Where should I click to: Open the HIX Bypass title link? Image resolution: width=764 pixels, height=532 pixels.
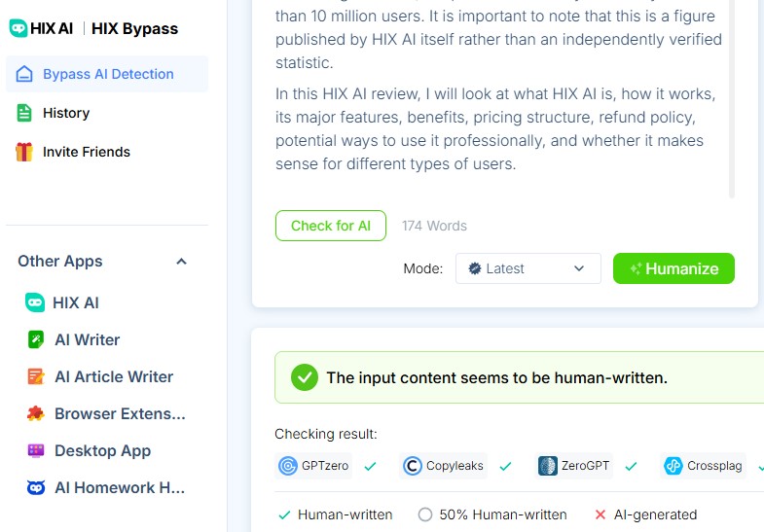coord(134,28)
